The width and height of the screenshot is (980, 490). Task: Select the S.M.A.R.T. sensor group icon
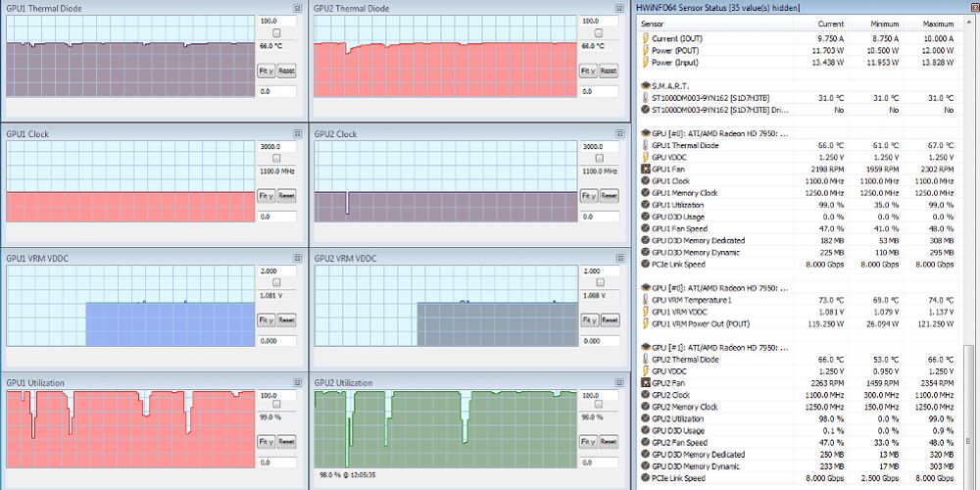coord(646,86)
